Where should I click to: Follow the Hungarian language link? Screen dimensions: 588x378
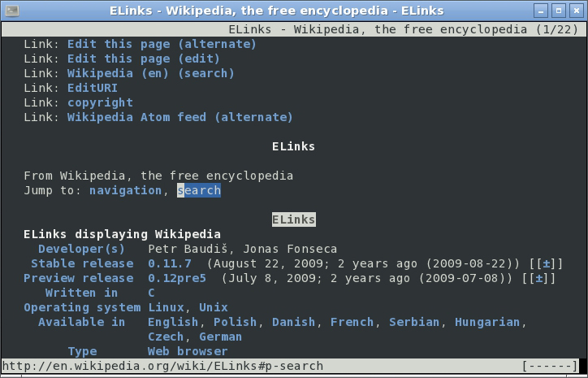[x=487, y=323]
